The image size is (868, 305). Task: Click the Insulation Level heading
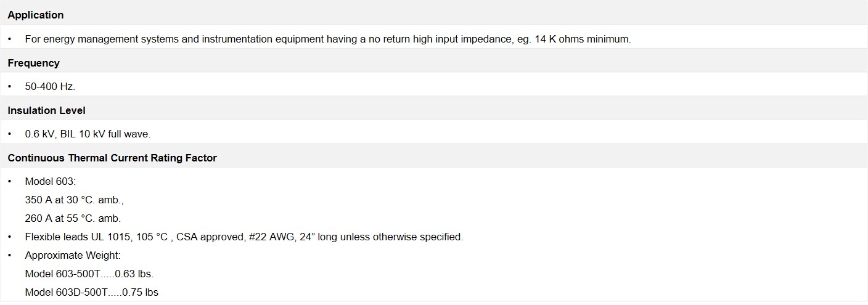coord(47,110)
